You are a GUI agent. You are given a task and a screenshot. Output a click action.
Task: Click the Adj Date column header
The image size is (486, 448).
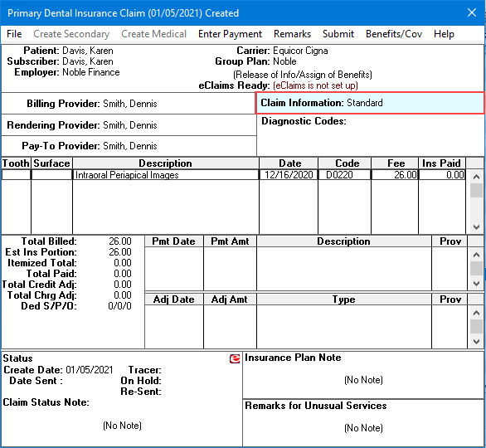174,299
